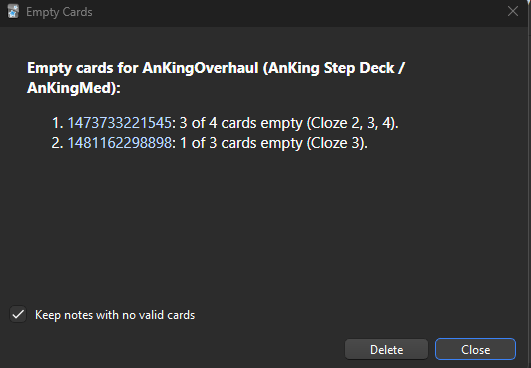Click the 'Empty Cards' window title text
This screenshot has width=531, height=368.
[59, 12]
